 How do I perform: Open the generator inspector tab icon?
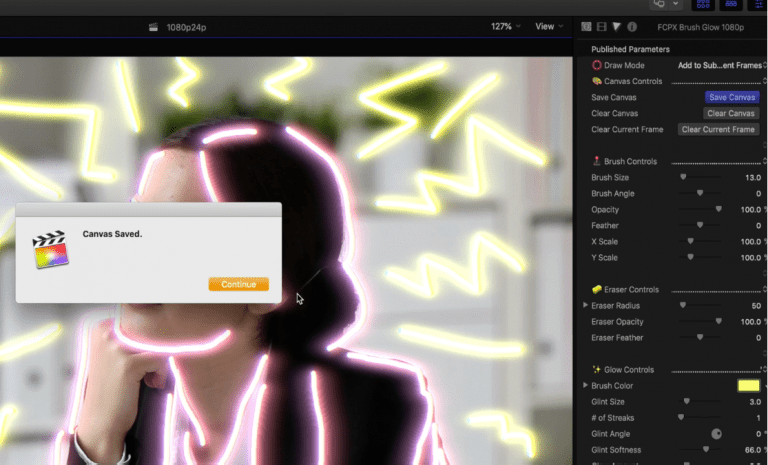tap(586, 27)
